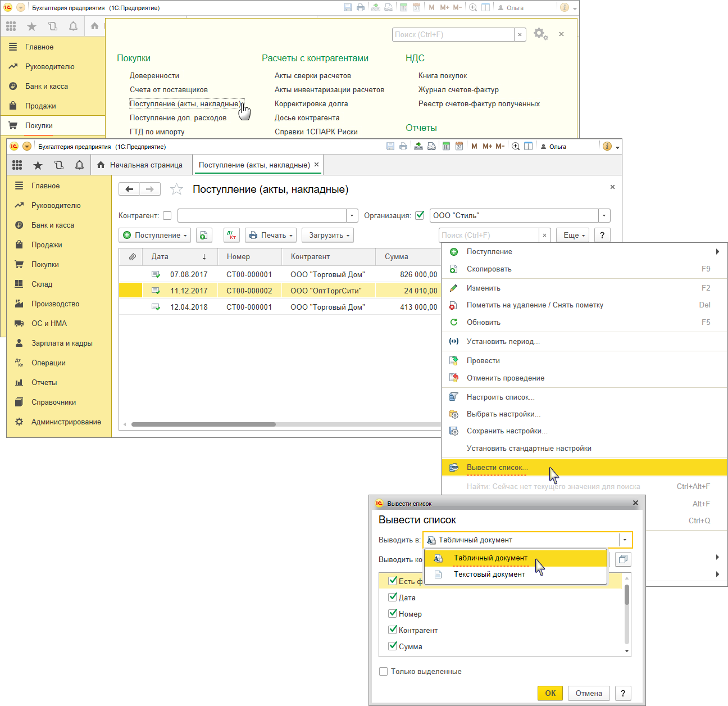
Task: Open history icon in front window toolbar
Action: (x=59, y=165)
